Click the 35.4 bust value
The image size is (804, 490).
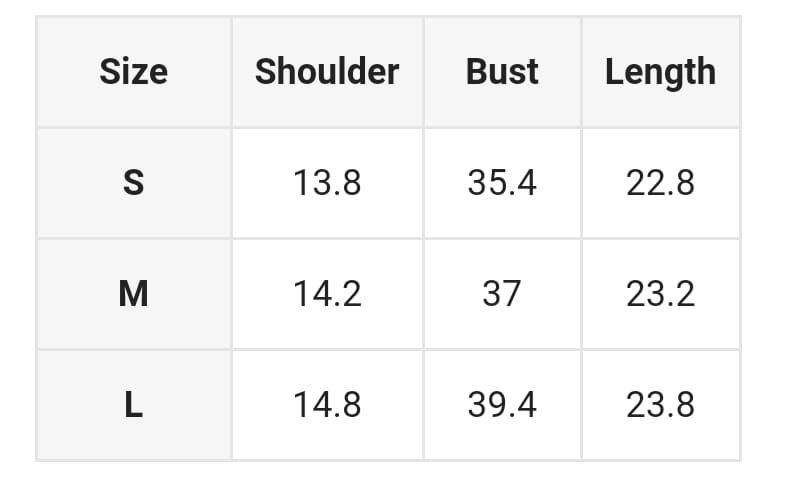tap(502, 183)
